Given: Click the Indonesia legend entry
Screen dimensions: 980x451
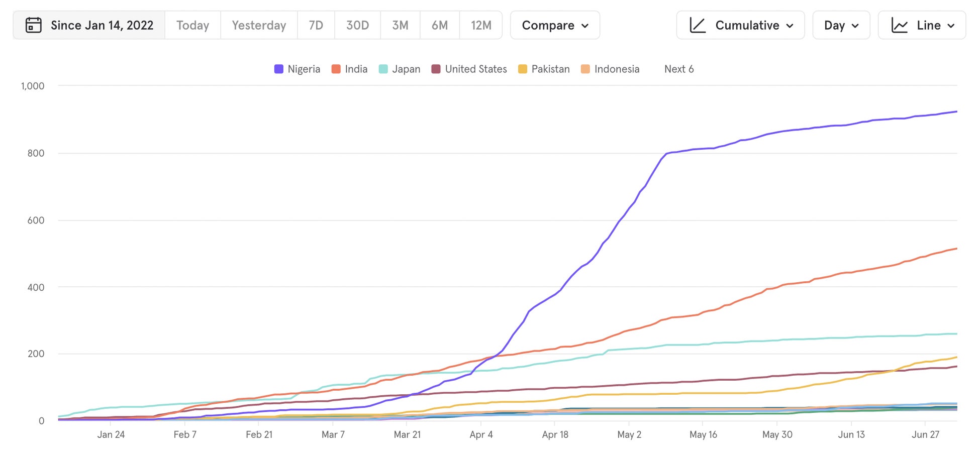Looking at the screenshot, I should tap(610, 69).
